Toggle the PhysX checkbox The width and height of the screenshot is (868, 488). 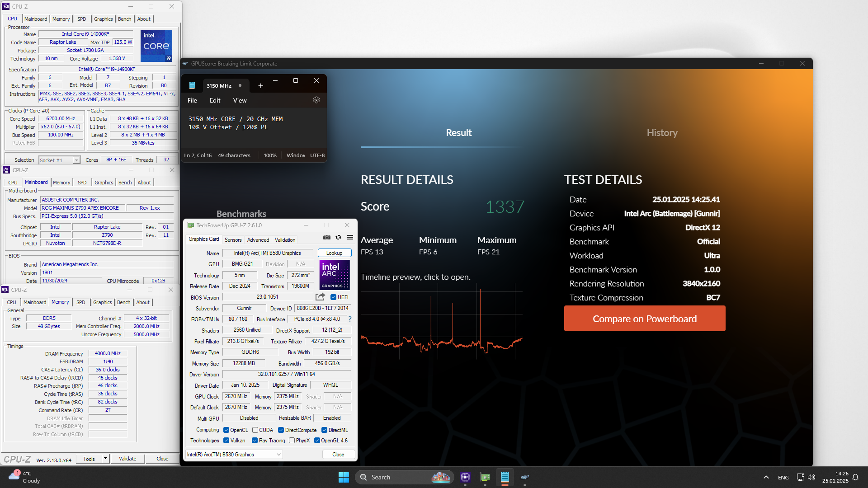(x=292, y=440)
